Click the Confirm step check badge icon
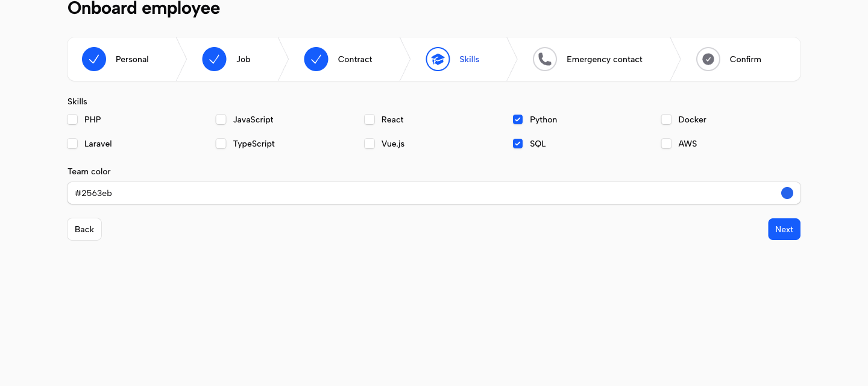This screenshot has height=386, width=868. pyautogui.click(x=708, y=59)
